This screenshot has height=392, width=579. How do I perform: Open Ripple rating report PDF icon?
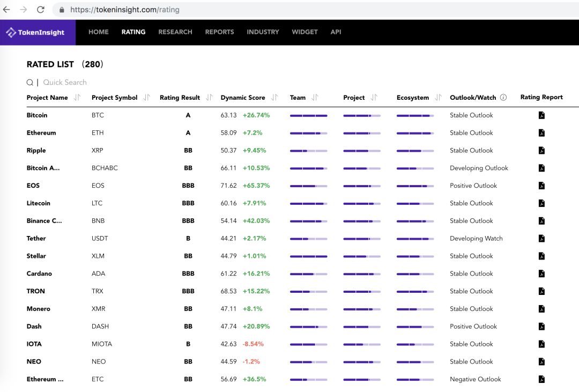click(541, 150)
